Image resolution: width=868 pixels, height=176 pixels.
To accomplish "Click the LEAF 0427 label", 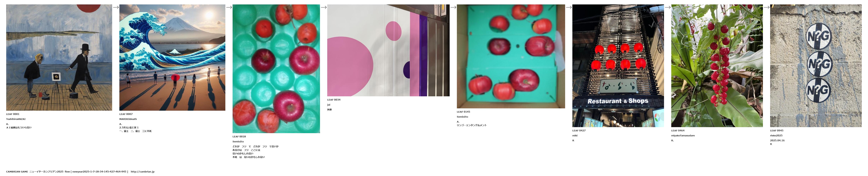I will pos(579,130).
